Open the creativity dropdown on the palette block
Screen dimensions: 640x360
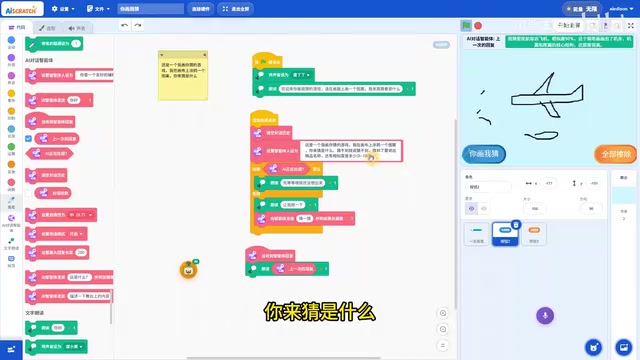click(81, 215)
